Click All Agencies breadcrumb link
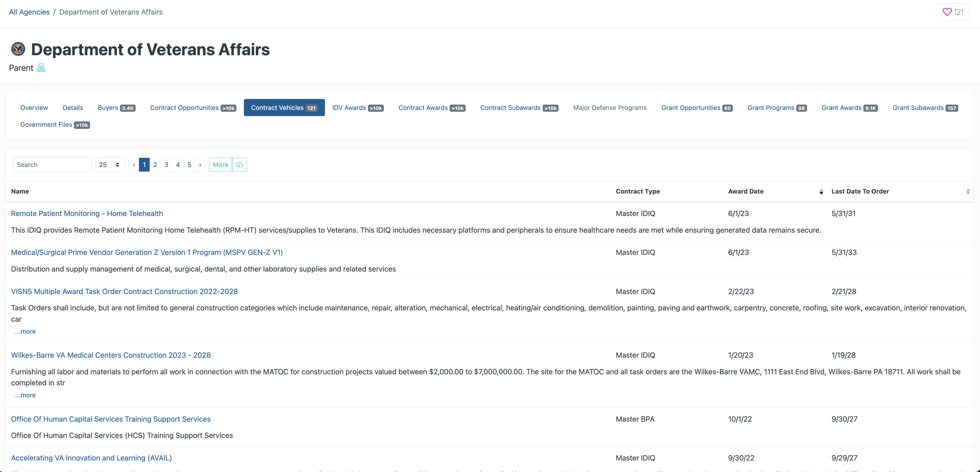 tap(29, 12)
